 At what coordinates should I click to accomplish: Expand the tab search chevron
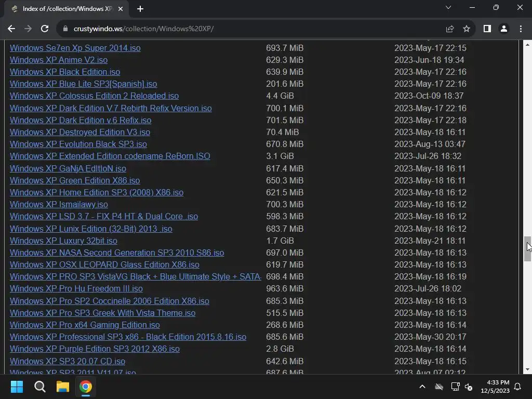point(448,7)
